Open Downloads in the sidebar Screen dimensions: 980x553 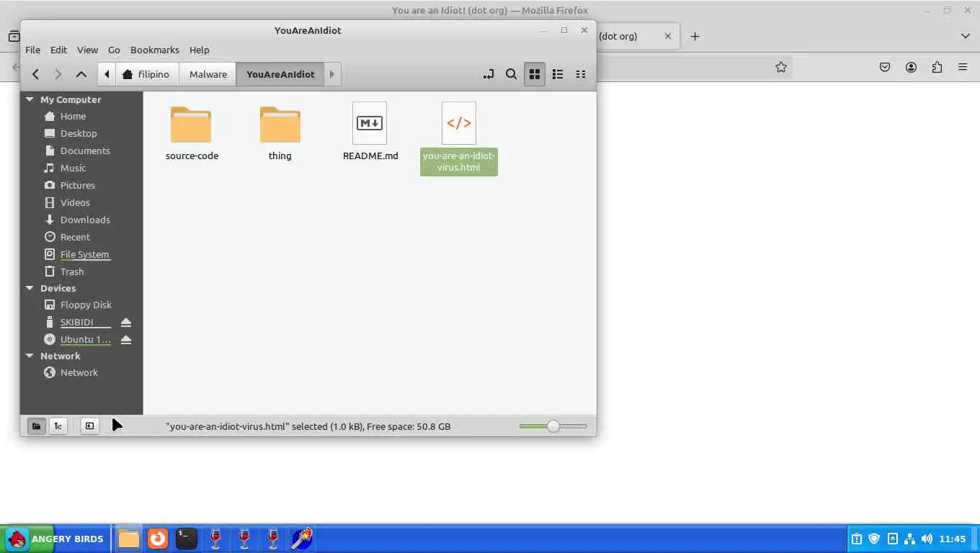[85, 220]
